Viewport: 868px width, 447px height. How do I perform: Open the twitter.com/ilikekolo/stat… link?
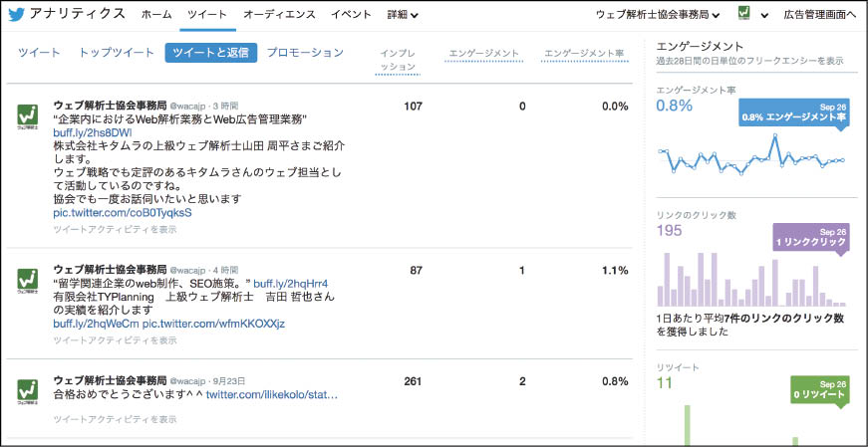coord(272,395)
